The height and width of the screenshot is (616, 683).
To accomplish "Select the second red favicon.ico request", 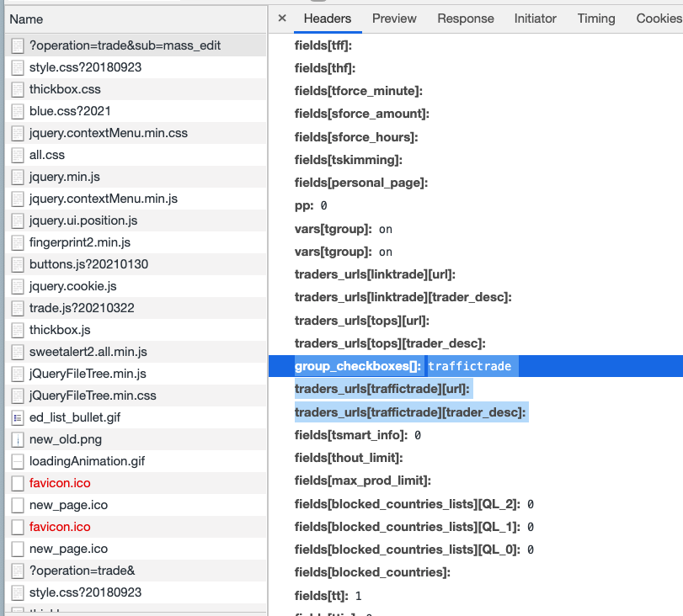I will tap(136, 527).
